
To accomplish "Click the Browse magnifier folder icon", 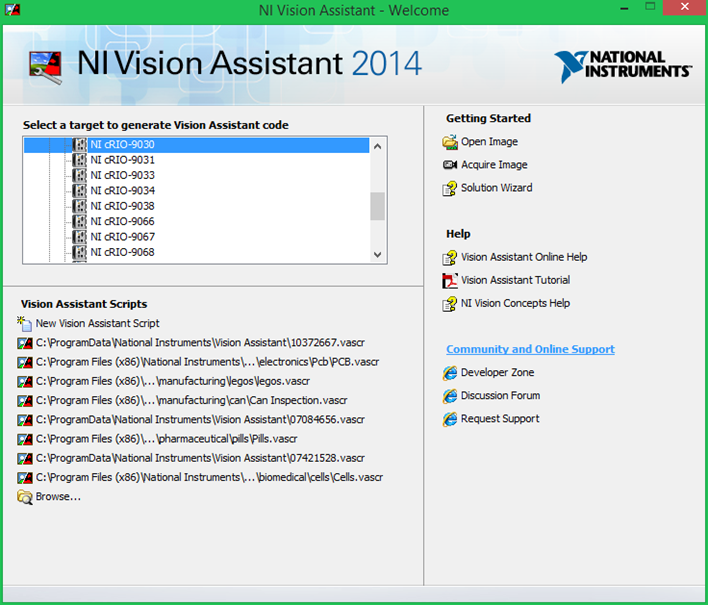I will pos(25,497).
